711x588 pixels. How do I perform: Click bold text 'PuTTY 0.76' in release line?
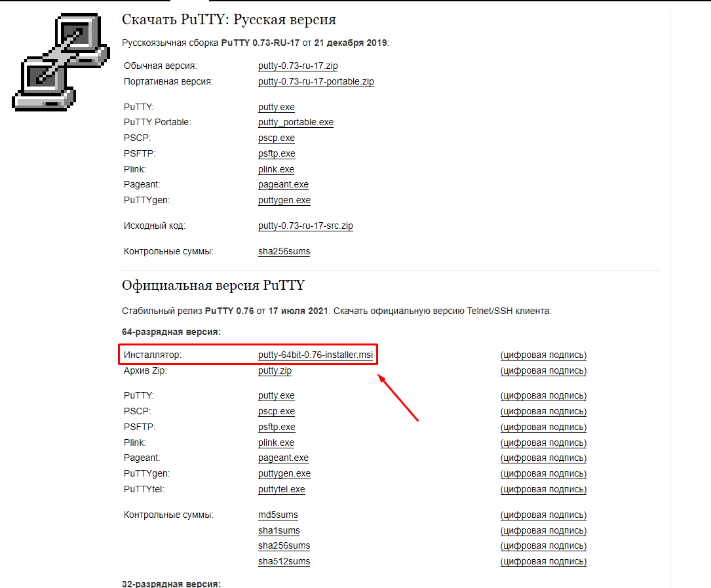click(229, 311)
